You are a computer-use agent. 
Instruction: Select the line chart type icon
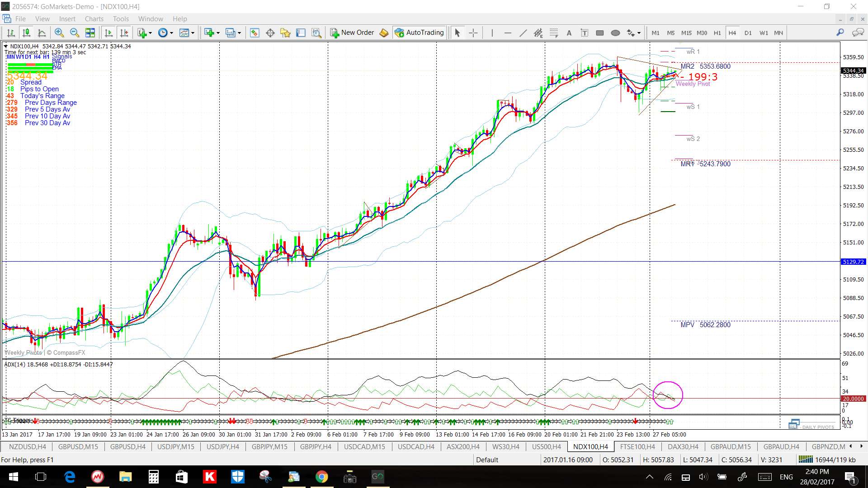pos(42,33)
